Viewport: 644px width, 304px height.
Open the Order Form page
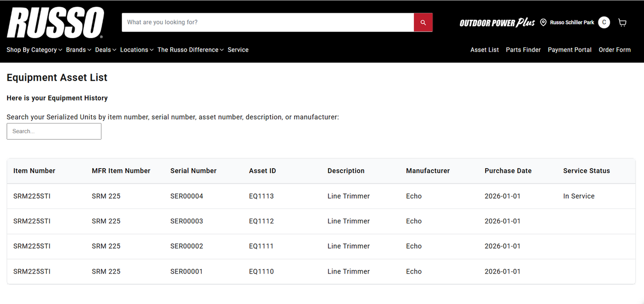click(614, 50)
